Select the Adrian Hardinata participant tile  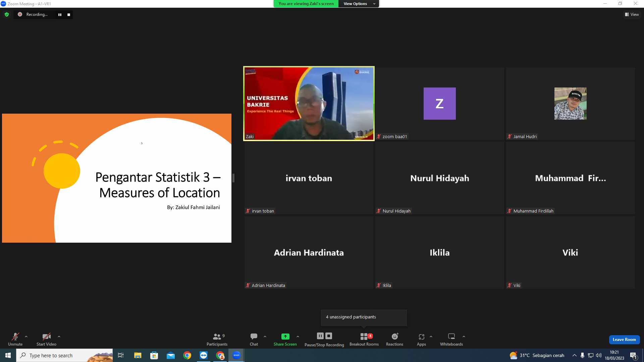[x=309, y=252]
